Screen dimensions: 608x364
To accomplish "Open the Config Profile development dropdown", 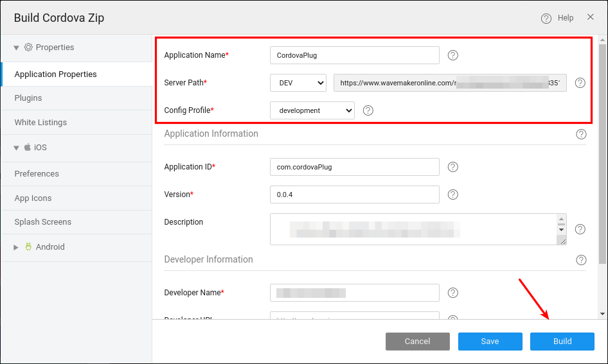I will pyautogui.click(x=312, y=110).
